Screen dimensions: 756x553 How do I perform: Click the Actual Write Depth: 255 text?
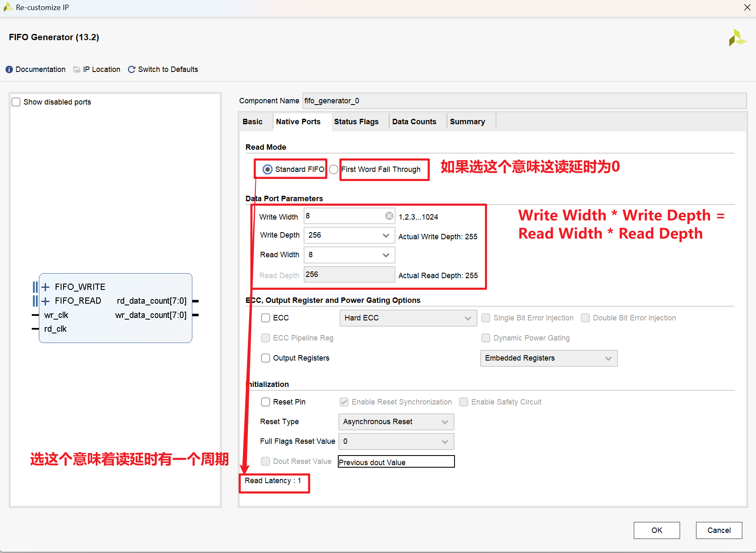pos(438,237)
